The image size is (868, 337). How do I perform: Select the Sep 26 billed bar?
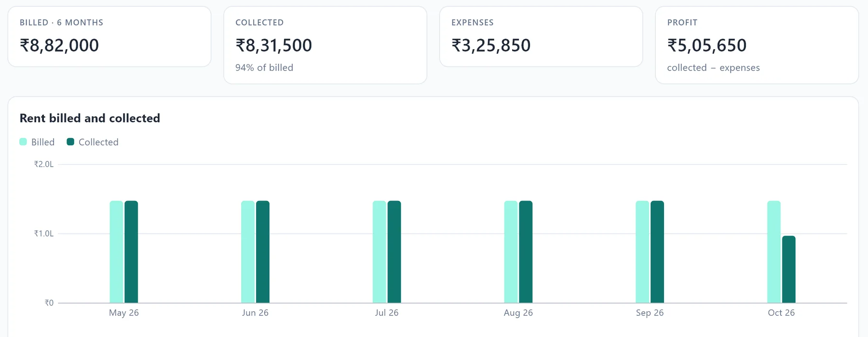642,252
